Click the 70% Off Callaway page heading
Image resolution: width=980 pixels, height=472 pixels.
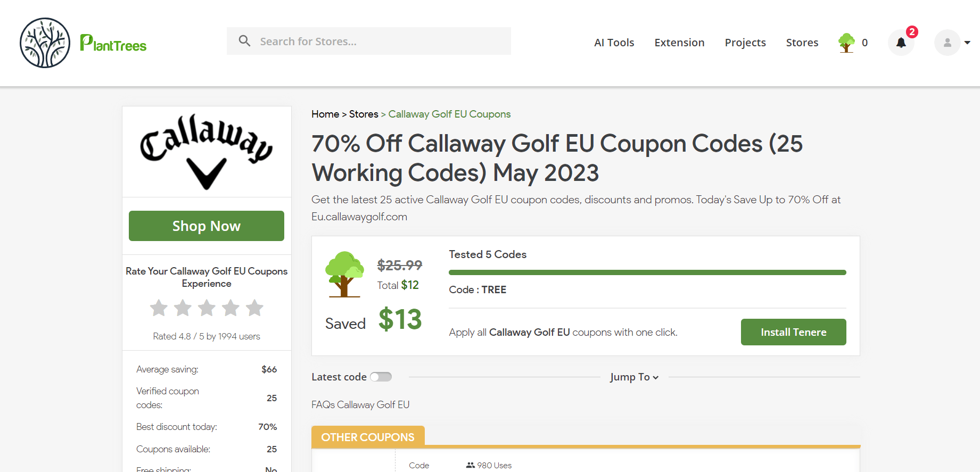(557, 158)
